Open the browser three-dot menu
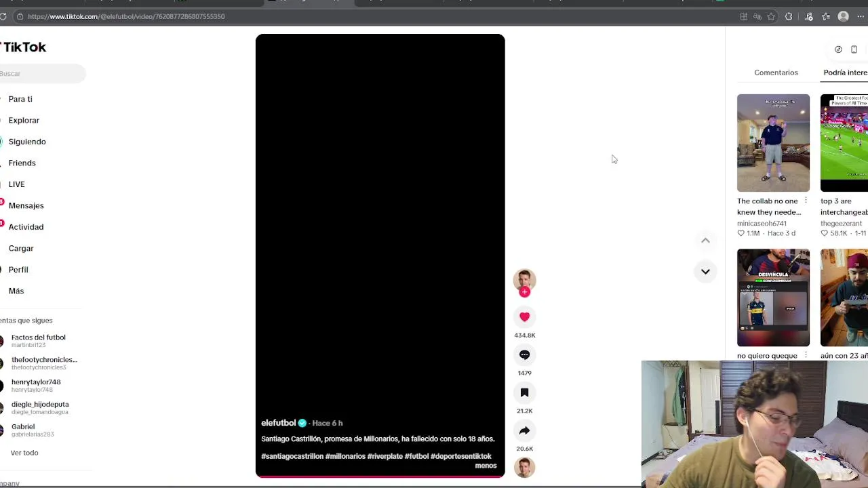The image size is (868, 488). [861, 16]
